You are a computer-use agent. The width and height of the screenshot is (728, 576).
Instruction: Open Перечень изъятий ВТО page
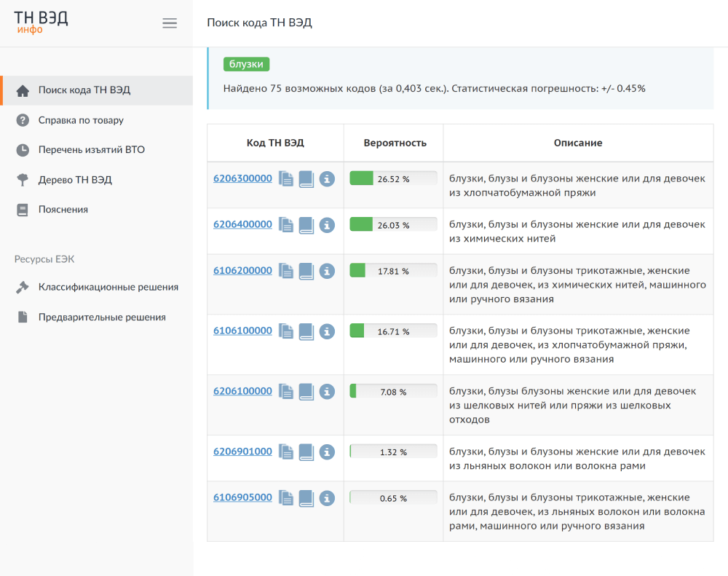tap(91, 150)
